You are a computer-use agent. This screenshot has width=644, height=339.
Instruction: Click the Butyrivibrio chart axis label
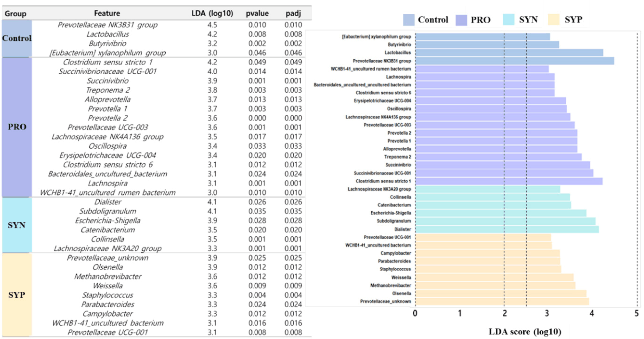(399, 45)
